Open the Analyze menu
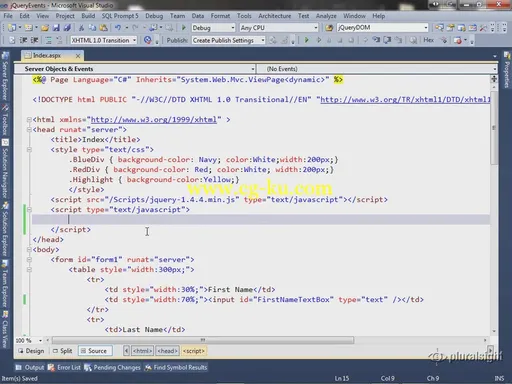 (326, 16)
